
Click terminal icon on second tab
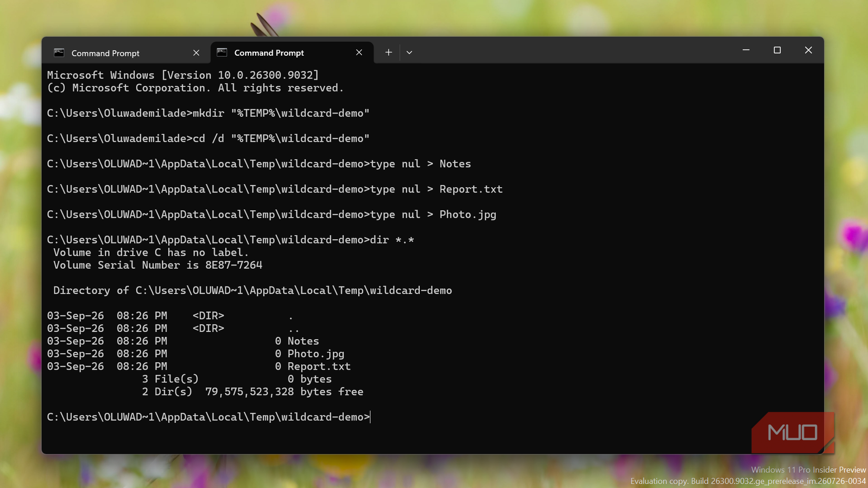222,53
